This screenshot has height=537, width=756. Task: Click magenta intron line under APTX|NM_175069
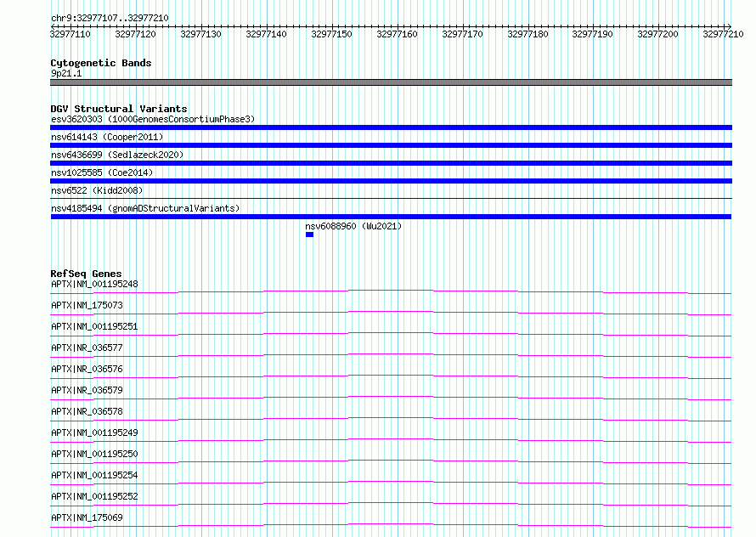pyautogui.click(x=391, y=524)
